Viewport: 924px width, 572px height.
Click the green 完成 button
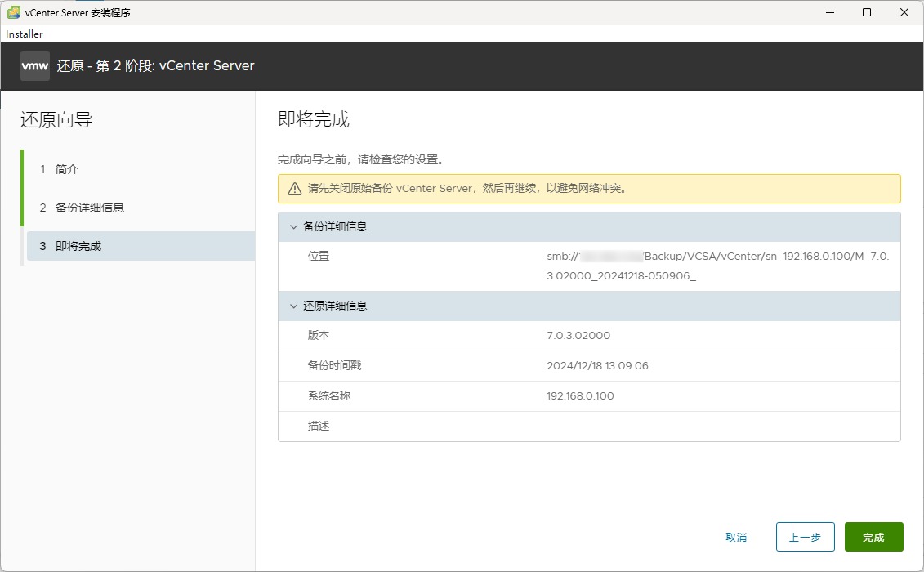click(x=873, y=538)
